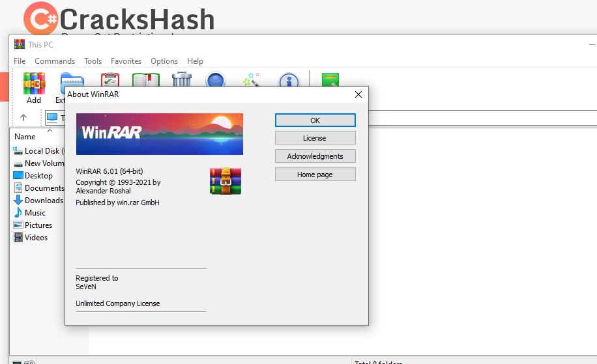This screenshot has height=364, width=597.
Task: Click the Info toolbar icon
Action: coord(289,79)
